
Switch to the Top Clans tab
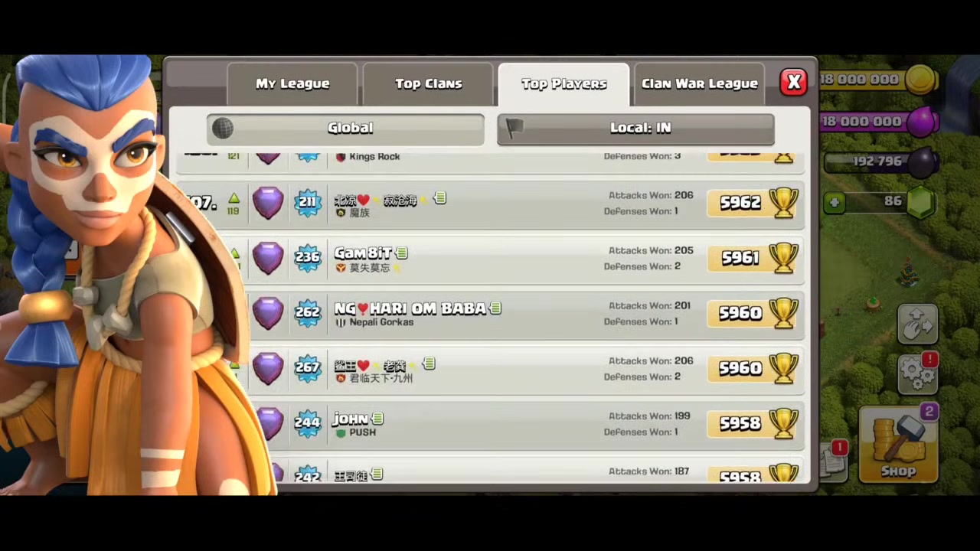click(429, 84)
